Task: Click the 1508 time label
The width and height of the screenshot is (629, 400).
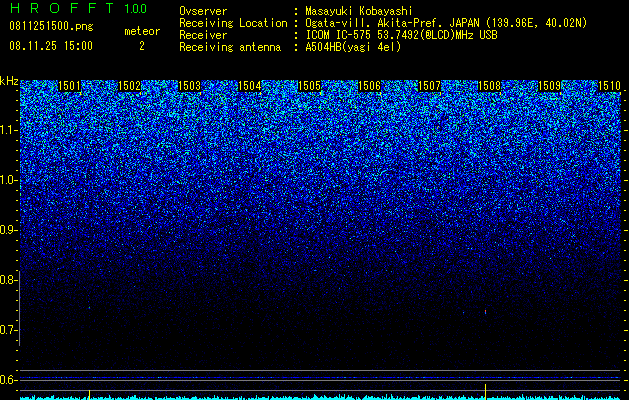Action: click(489, 86)
